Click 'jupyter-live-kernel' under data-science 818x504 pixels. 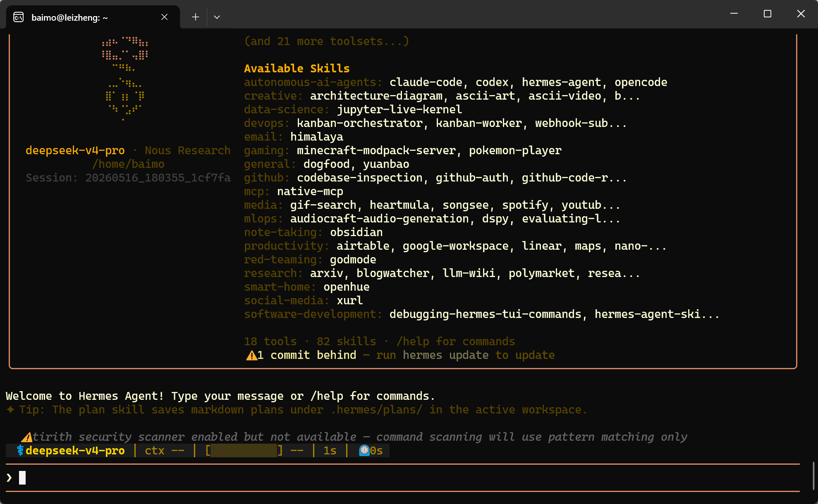399,110
